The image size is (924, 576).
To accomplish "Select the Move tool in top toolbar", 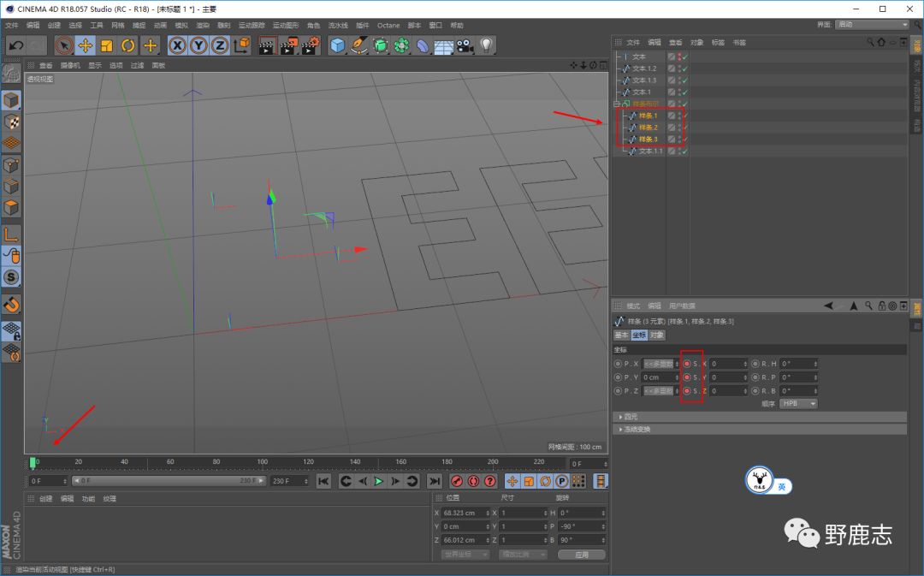I will [86, 45].
